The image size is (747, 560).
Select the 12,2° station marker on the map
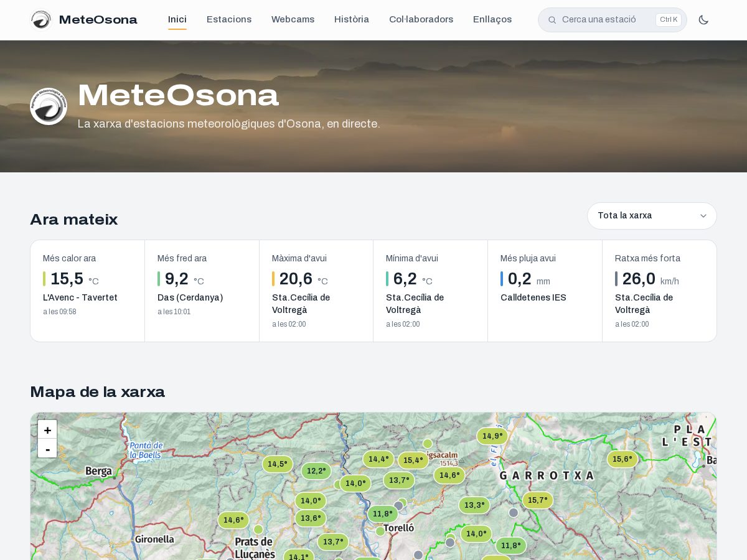tap(316, 471)
